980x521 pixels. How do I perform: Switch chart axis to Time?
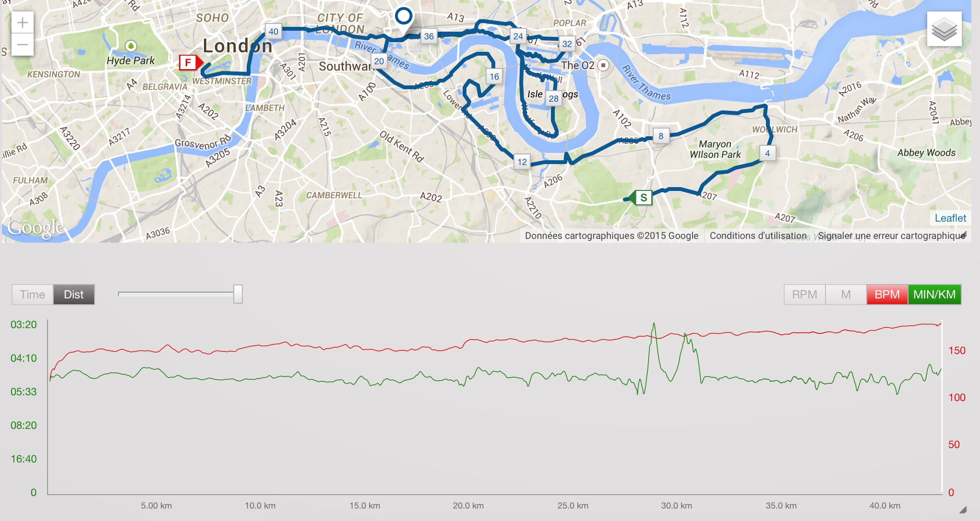pos(32,295)
